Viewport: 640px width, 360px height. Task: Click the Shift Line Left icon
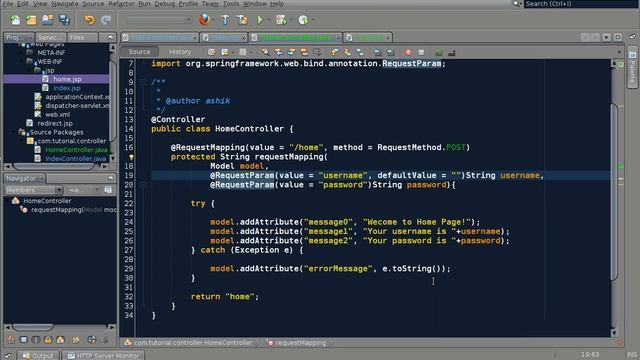(378, 52)
